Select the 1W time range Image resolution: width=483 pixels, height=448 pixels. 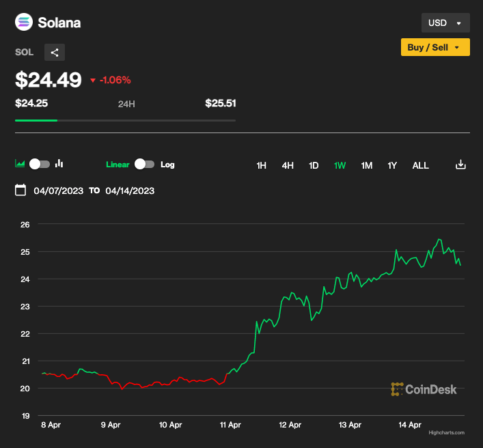[340, 166]
